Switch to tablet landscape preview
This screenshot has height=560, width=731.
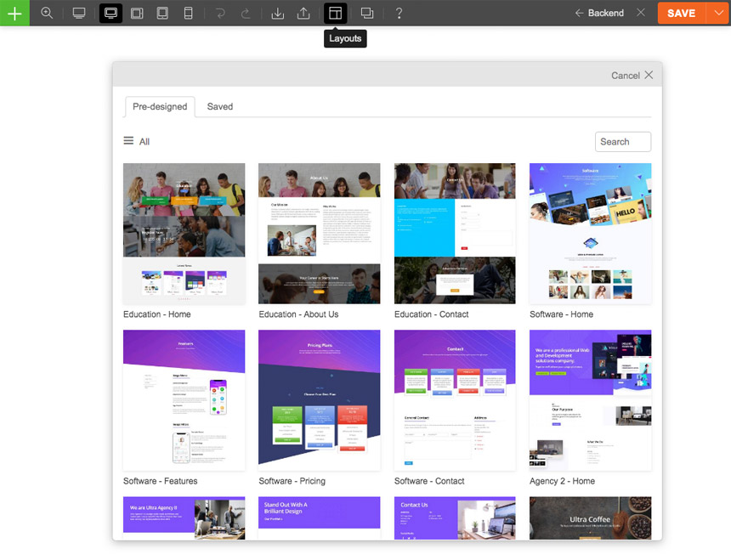(x=137, y=13)
